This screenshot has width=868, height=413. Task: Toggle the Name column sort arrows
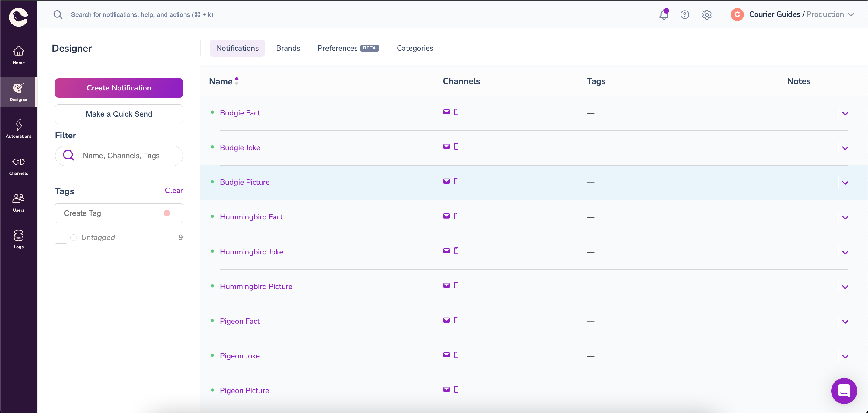pos(237,81)
